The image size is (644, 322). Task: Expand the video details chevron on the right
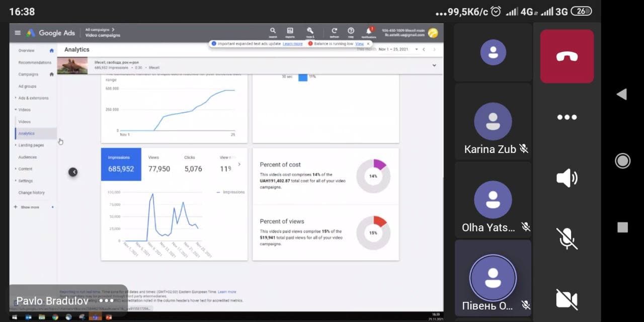point(434,65)
